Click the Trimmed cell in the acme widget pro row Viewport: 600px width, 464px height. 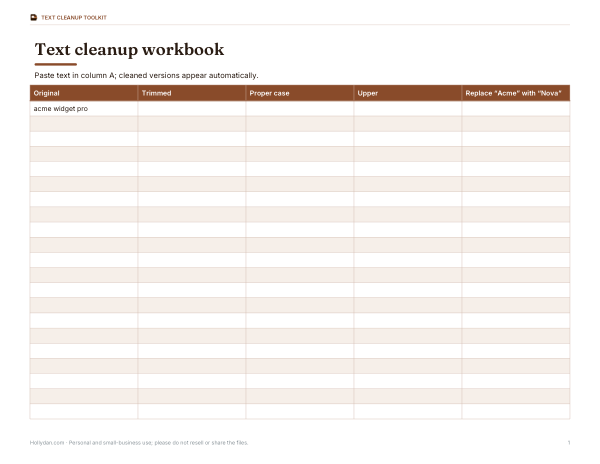click(192, 109)
